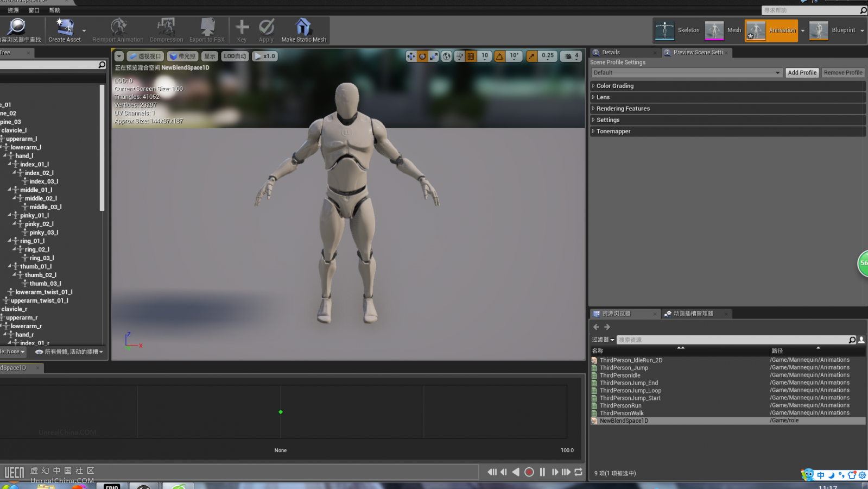The image size is (868, 489).
Task: Toggle world/local coordinate system globe icon
Action: tap(447, 56)
